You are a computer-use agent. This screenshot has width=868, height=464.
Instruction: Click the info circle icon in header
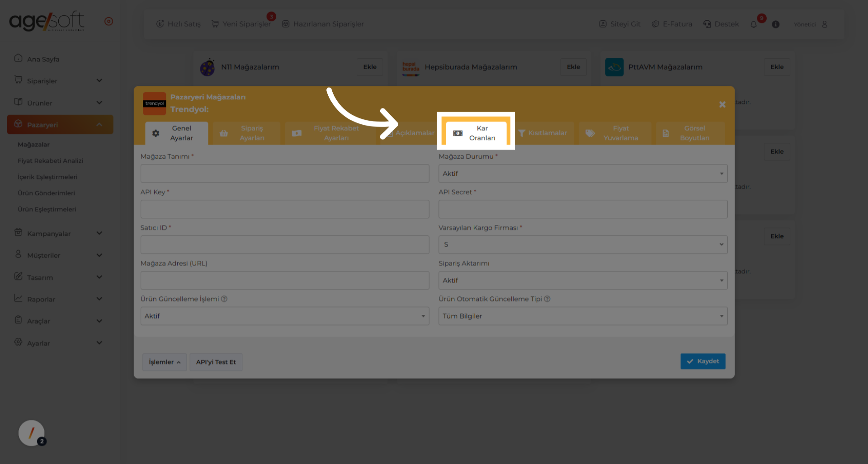[x=776, y=24]
